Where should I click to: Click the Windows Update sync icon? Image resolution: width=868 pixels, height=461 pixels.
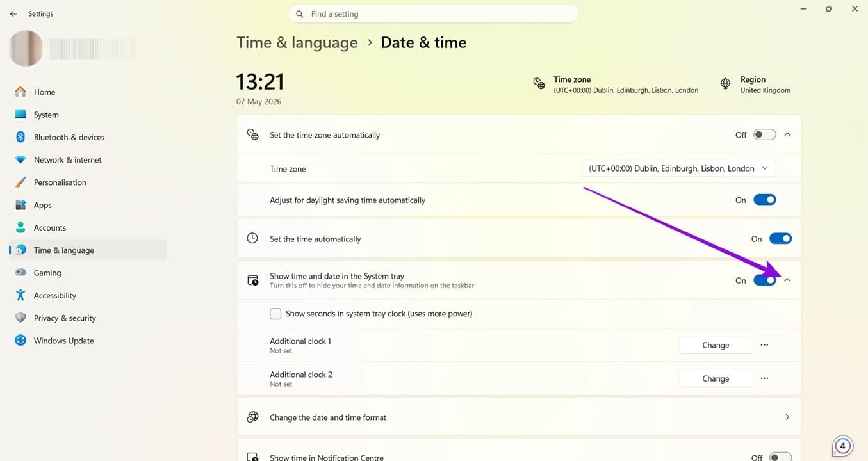pos(20,341)
